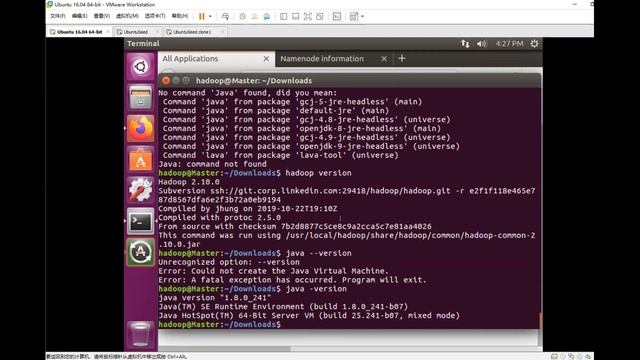The image size is (640, 360).
Task: Expand the power options arrow beside pause
Action: pyautogui.click(x=210, y=16)
